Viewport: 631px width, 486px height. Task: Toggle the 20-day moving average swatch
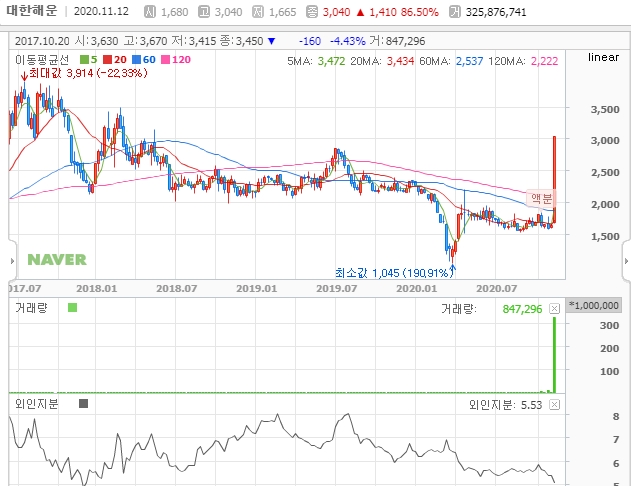tap(107, 60)
